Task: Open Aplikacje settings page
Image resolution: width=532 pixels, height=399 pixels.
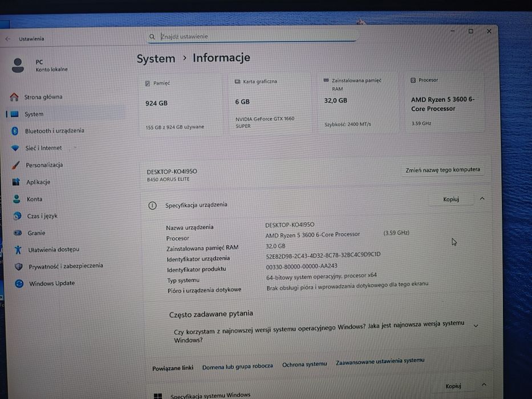Action: pyautogui.click(x=38, y=182)
